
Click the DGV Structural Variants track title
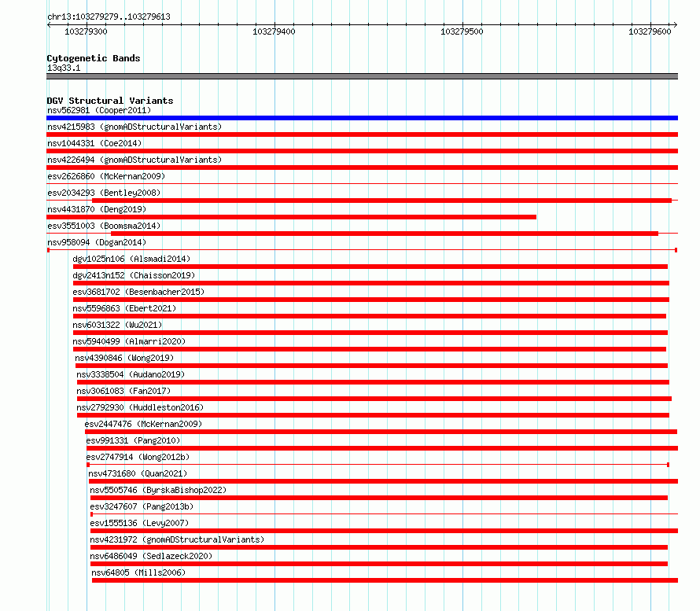[110, 101]
